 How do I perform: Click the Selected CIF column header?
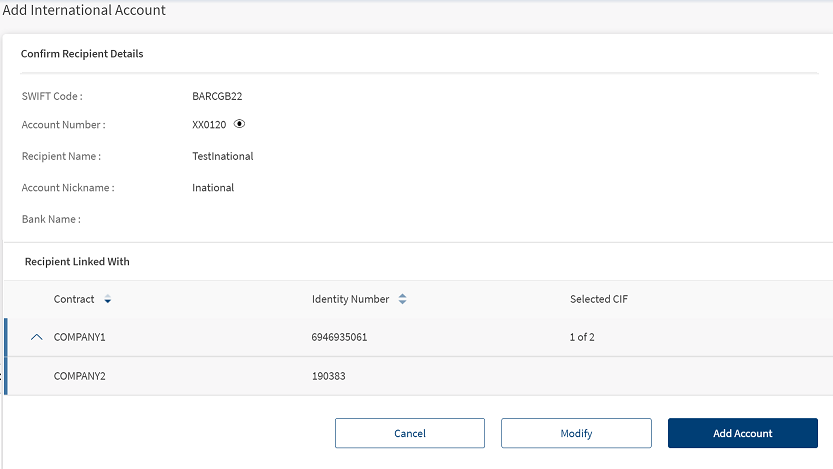(599, 299)
